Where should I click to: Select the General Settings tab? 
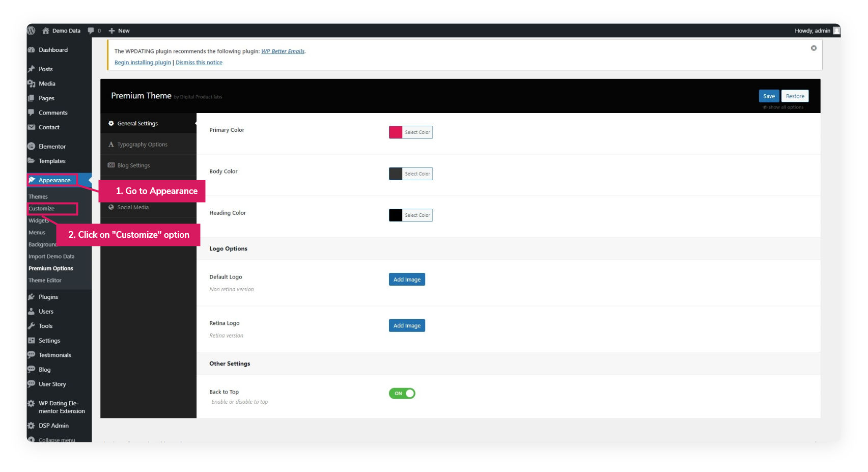click(148, 123)
